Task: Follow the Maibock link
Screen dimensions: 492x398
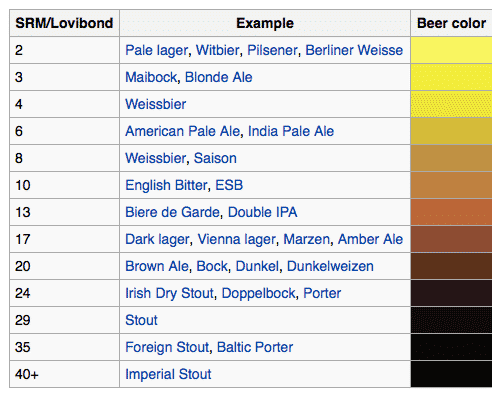Action: coord(151,77)
